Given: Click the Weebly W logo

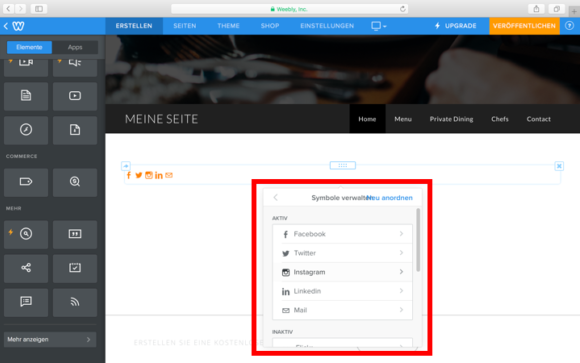Looking at the screenshot, I should coord(18,26).
